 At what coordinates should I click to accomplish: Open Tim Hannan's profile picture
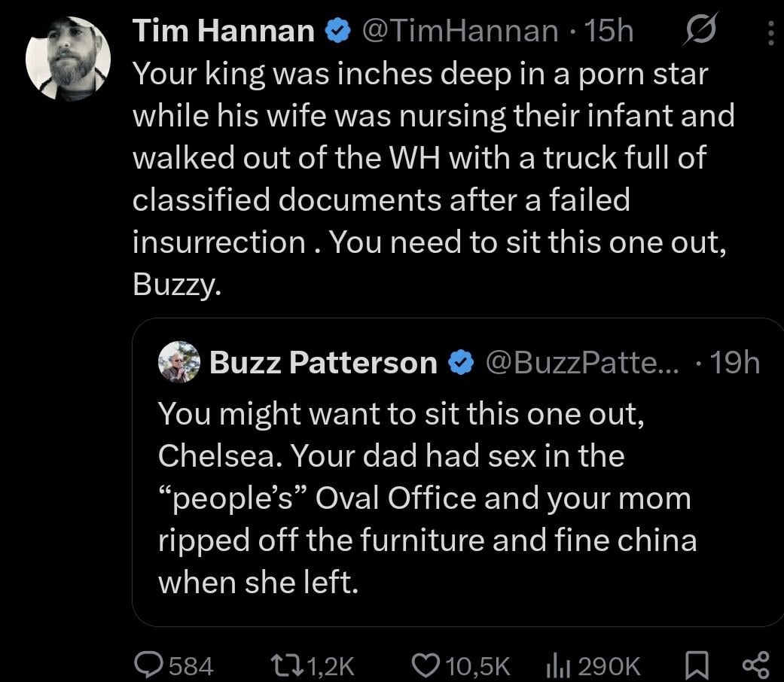(x=68, y=58)
